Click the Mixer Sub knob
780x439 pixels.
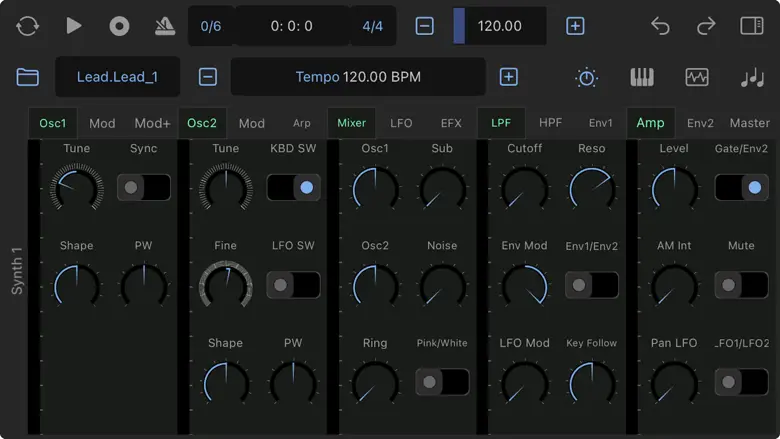tap(442, 189)
